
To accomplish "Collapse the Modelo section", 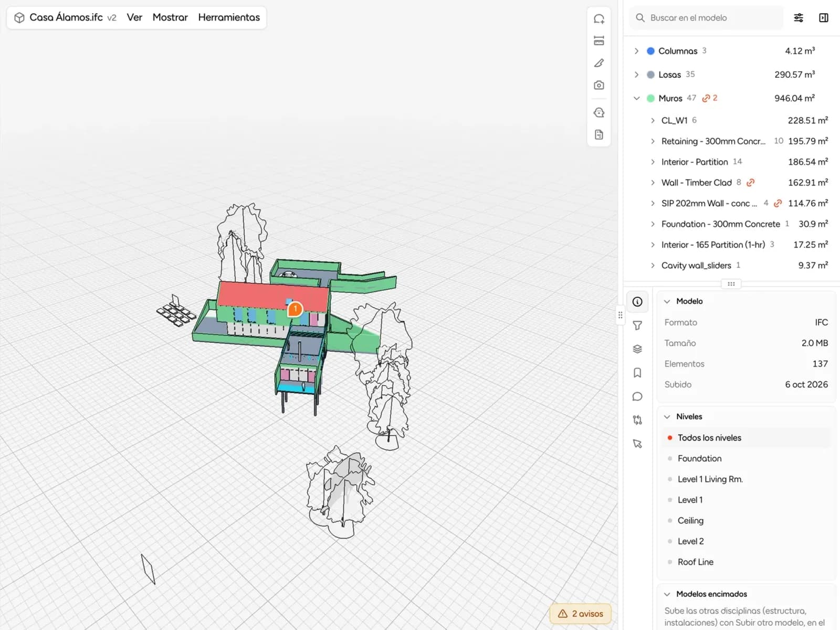I will tap(667, 301).
